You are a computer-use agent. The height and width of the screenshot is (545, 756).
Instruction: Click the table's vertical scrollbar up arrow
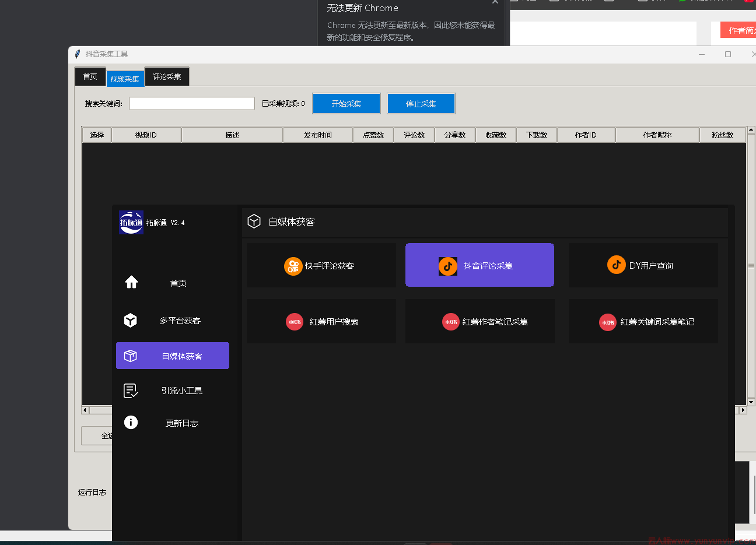coord(751,130)
